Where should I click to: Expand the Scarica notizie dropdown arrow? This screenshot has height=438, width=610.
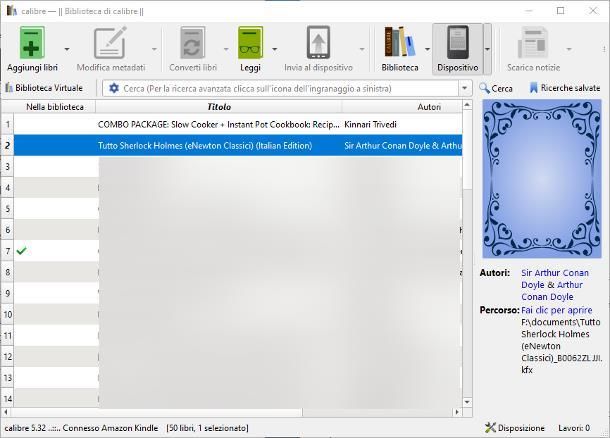click(569, 49)
